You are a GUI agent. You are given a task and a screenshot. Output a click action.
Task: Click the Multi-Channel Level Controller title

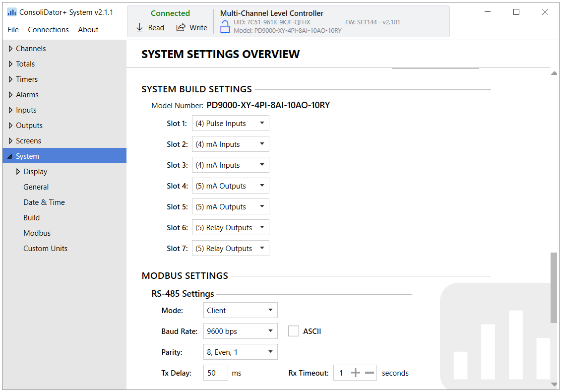pos(271,13)
